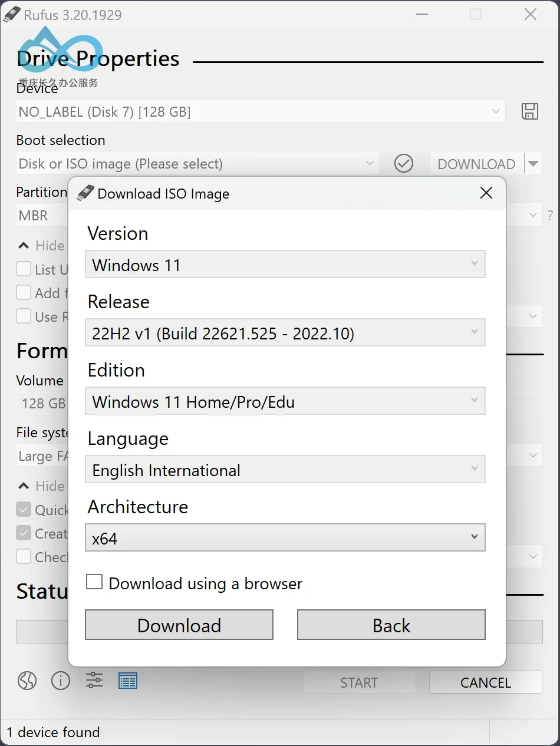560x746 pixels.
Task: Collapse advanced format options Hide expander
Action: click(x=42, y=486)
